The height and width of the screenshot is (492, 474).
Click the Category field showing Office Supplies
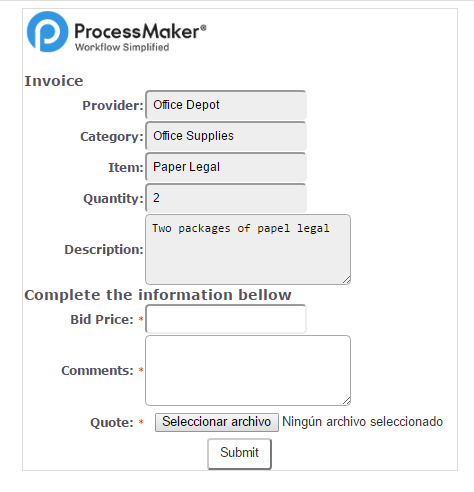click(x=226, y=136)
